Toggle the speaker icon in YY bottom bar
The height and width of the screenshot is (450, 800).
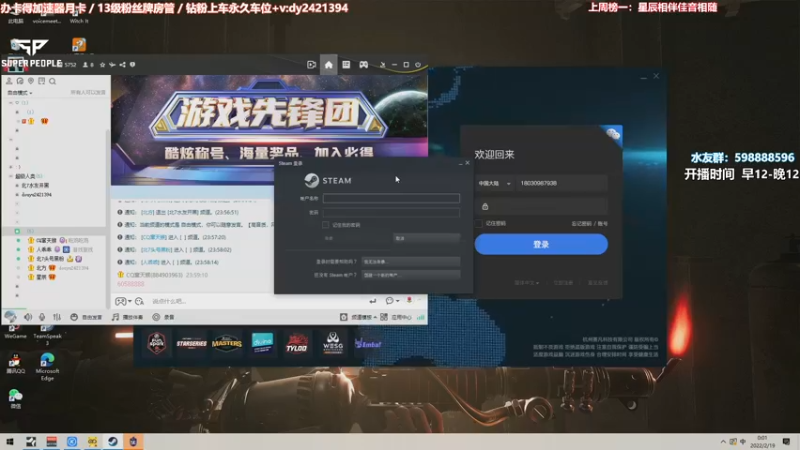coord(28,317)
